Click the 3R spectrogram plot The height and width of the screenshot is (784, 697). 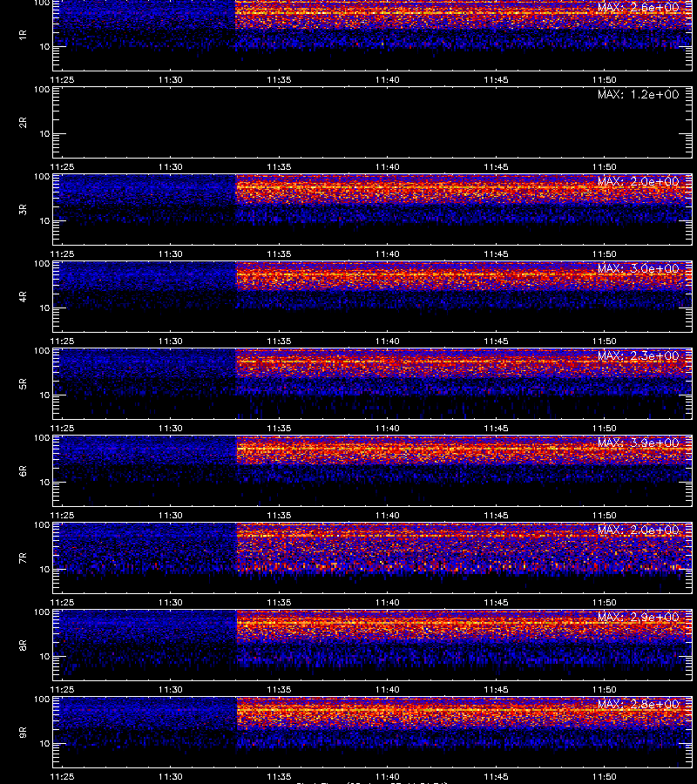tap(373, 209)
